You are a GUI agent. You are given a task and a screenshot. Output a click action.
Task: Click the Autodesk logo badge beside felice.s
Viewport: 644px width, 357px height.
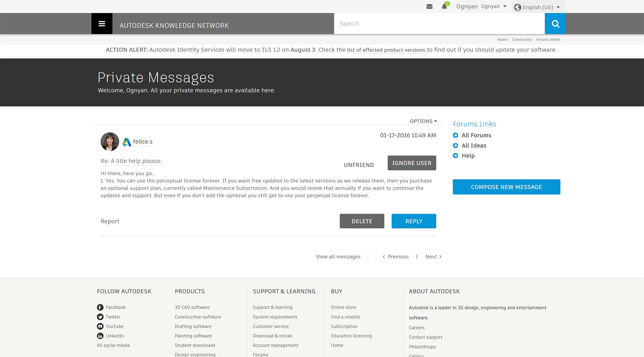127,142
